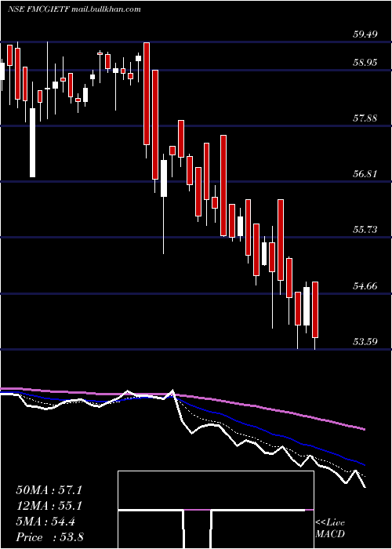Image resolution: width=392 pixels, height=549 pixels.
Task: Click the 5MA : 54.4 reading
Action: (45, 522)
